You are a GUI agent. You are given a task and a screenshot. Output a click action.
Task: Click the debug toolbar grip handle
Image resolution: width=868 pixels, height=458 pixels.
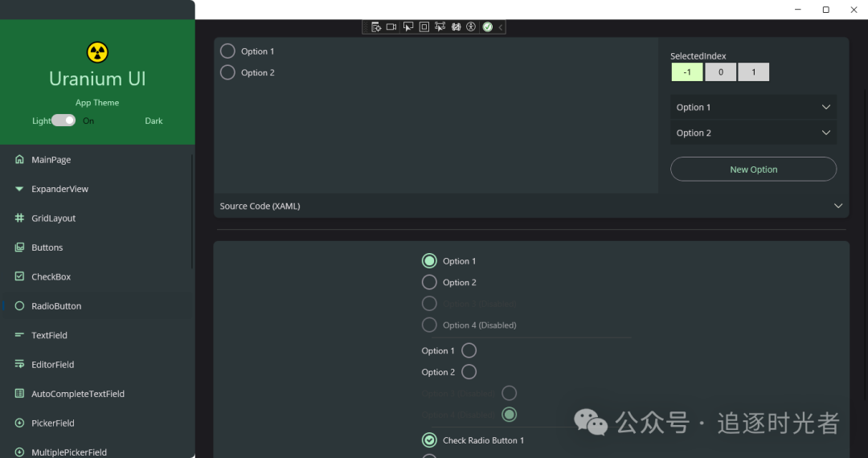(366, 27)
